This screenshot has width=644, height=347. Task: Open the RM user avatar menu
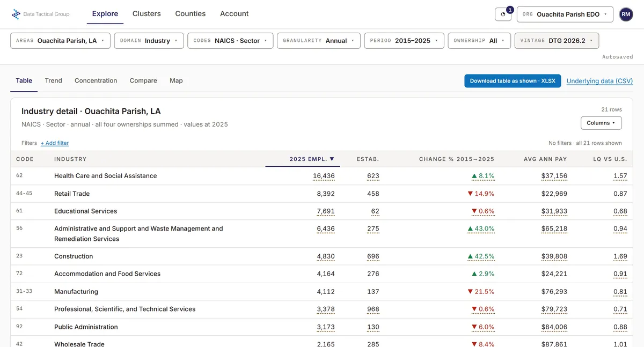click(626, 14)
